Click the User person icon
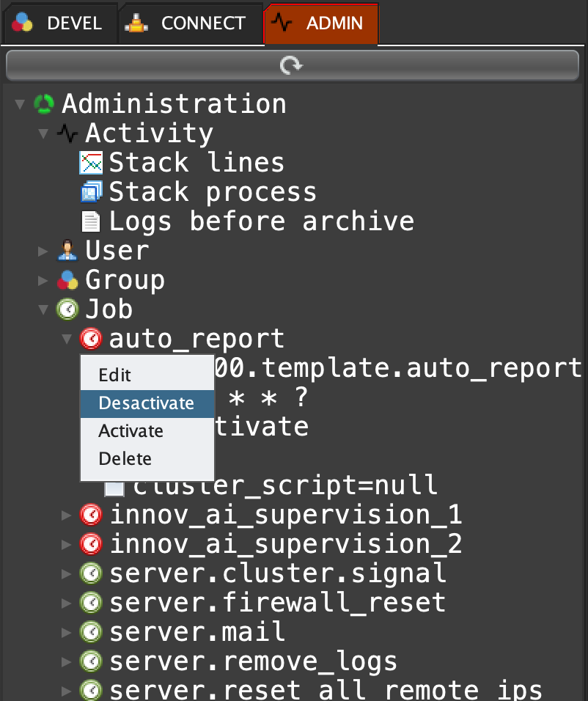 coord(67,251)
